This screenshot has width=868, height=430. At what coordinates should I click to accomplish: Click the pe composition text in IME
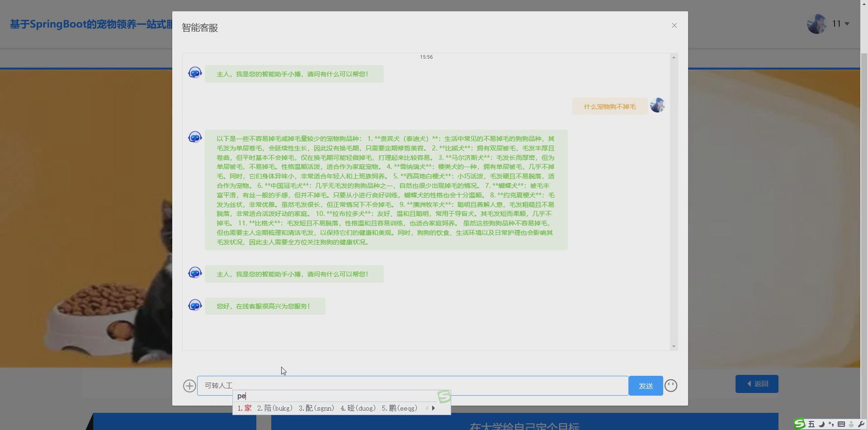tap(241, 396)
